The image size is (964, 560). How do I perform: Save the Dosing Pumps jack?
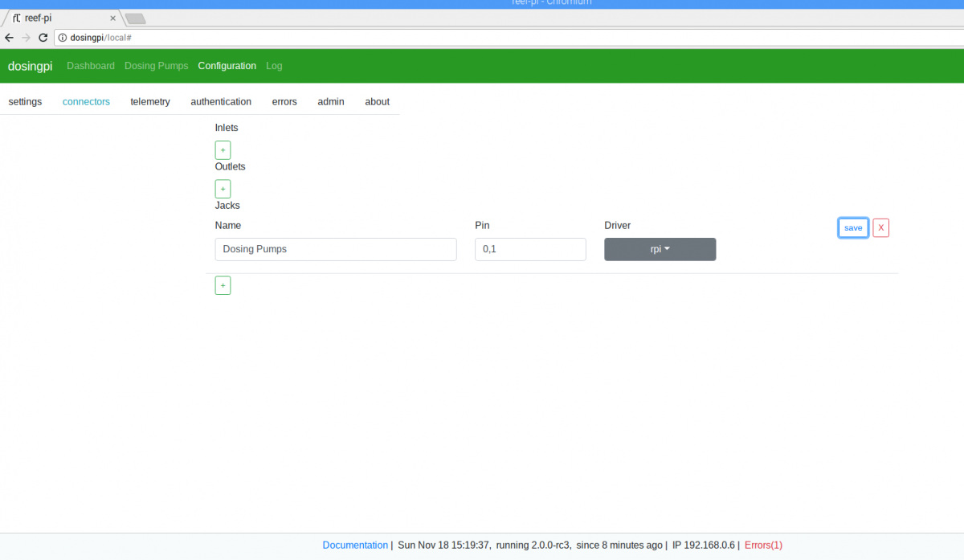coord(853,228)
